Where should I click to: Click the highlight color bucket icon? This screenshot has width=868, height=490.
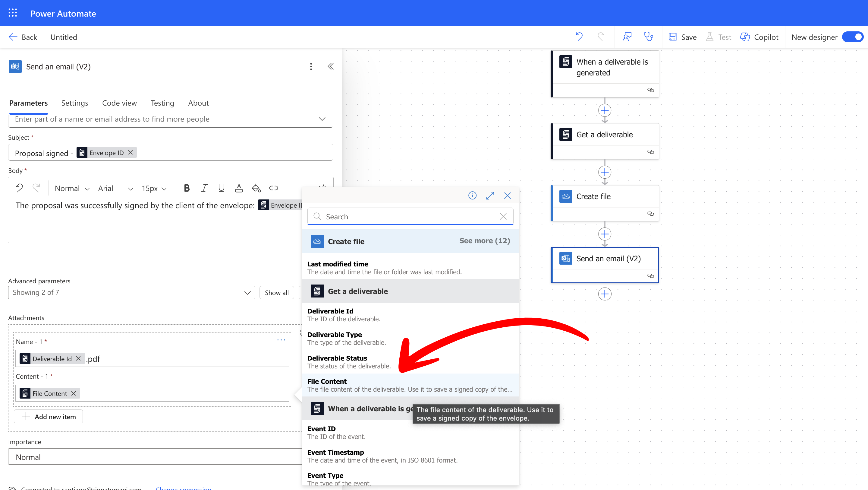coord(256,188)
